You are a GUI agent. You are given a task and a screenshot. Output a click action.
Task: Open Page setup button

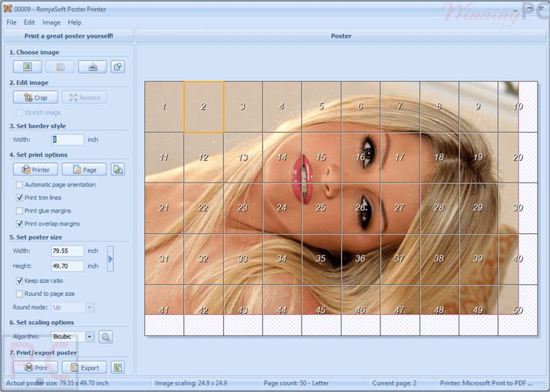[84, 170]
